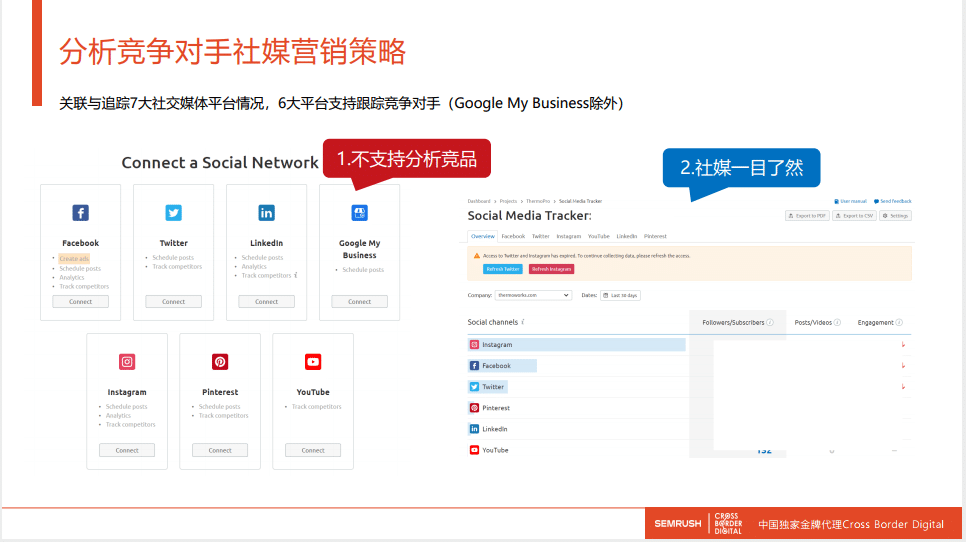
Task: Click the Twitter bird icon in Connect panel
Action: 173,212
